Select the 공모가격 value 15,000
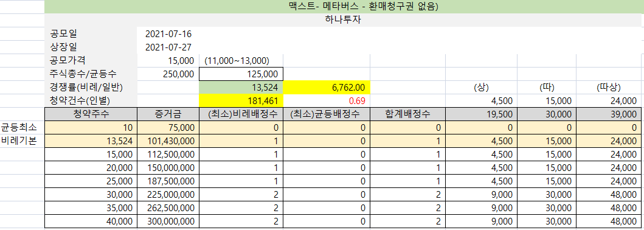 (168, 61)
